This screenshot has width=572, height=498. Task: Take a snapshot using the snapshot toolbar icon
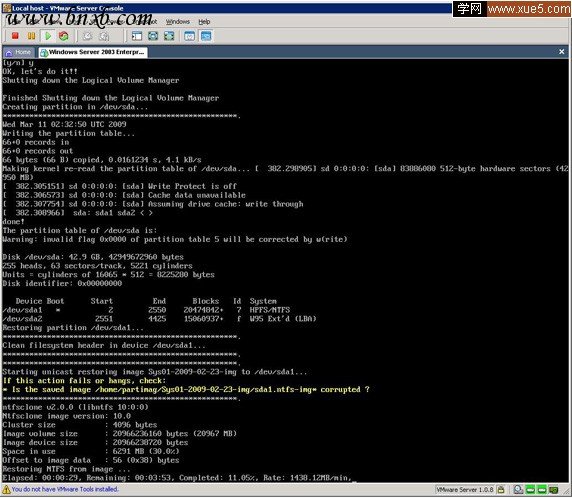tap(88, 36)
